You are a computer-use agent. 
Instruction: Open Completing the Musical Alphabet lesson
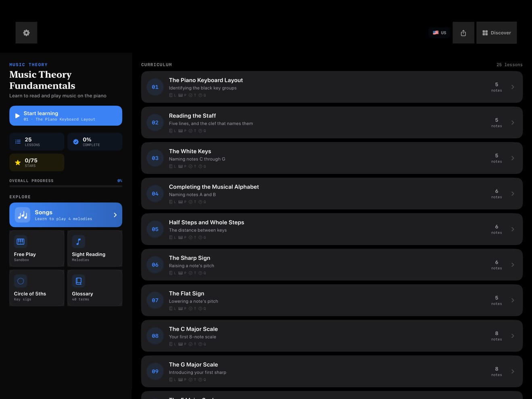pyautogui.click(x=332, y=193)
